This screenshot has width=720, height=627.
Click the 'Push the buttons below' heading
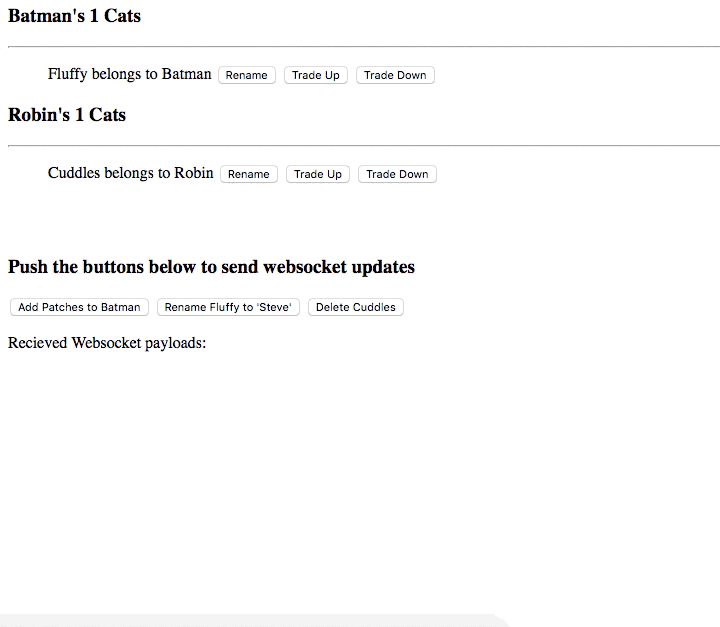point(211,267)
